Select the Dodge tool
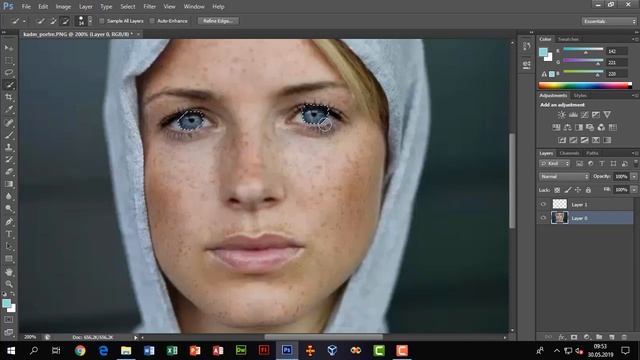640x360 pixels. [x=9, y=209]
